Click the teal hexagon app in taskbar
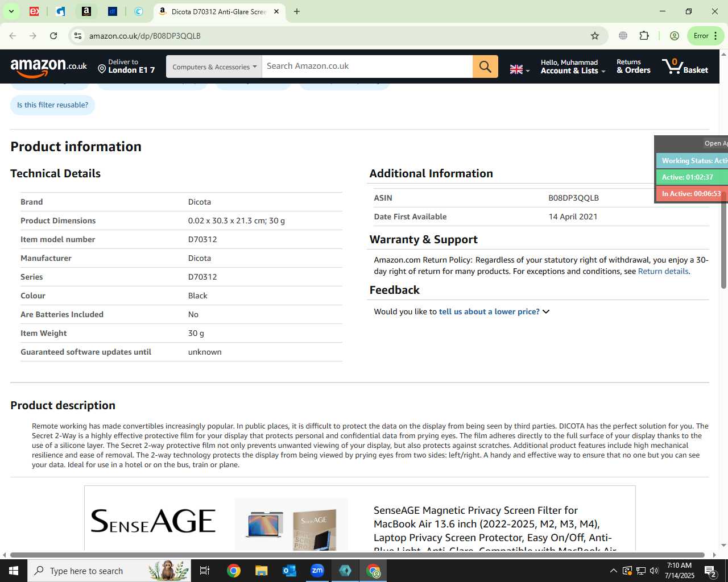The image size is (728, 582). [x=345, y=571]
